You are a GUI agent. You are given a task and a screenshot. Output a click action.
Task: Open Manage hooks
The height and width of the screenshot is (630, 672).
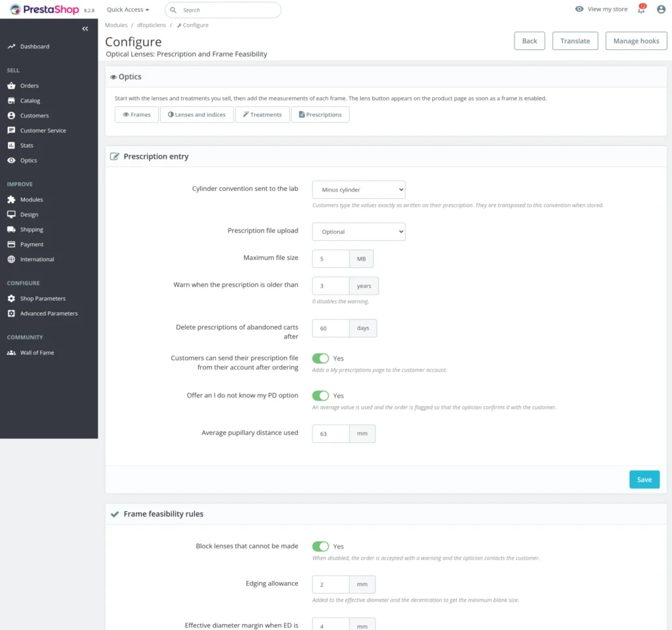click(636, 41)
